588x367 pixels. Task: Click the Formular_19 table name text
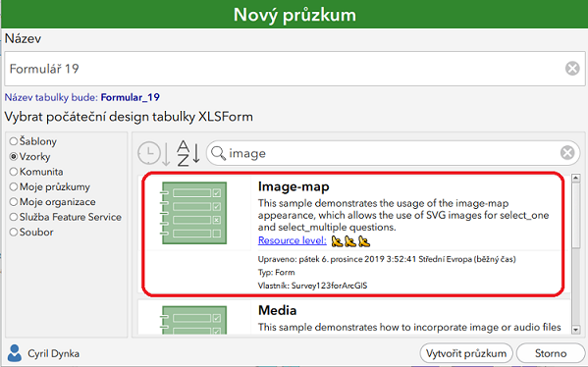[131, 97]
